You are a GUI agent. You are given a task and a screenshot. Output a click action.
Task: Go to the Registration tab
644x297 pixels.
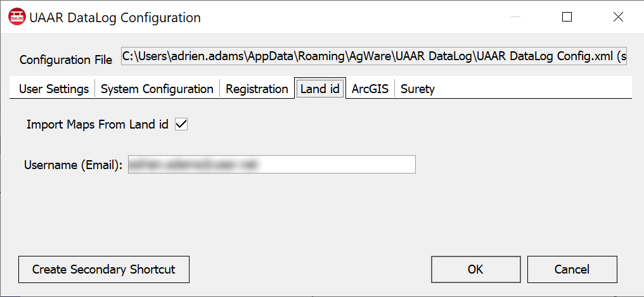(257, 89)
